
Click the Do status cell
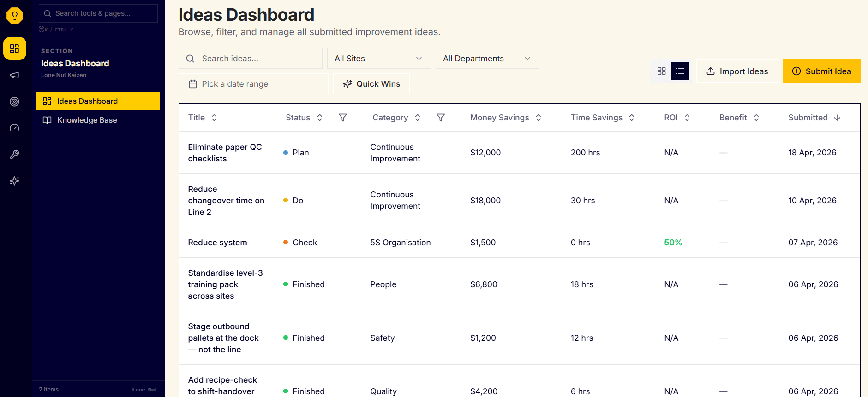(293, 201)
